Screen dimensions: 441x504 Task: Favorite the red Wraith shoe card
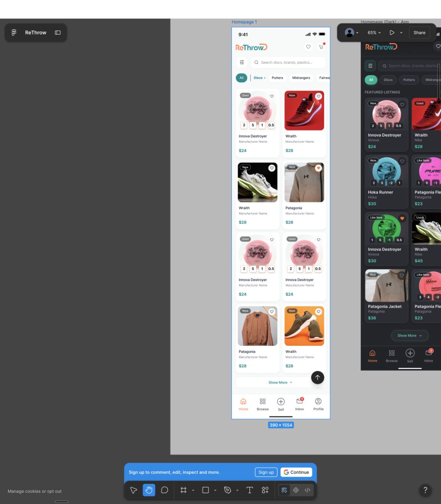coord(318,96)
